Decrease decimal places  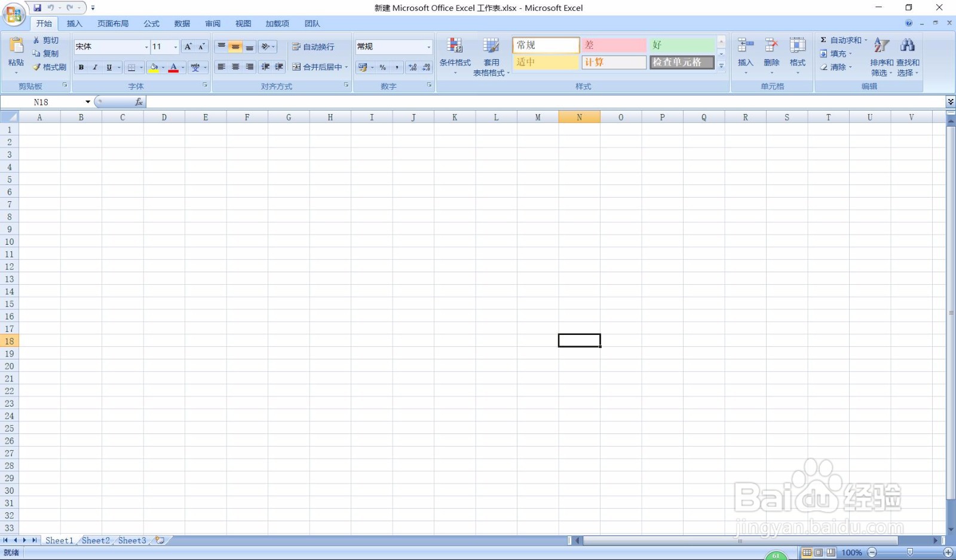(426, 67)
